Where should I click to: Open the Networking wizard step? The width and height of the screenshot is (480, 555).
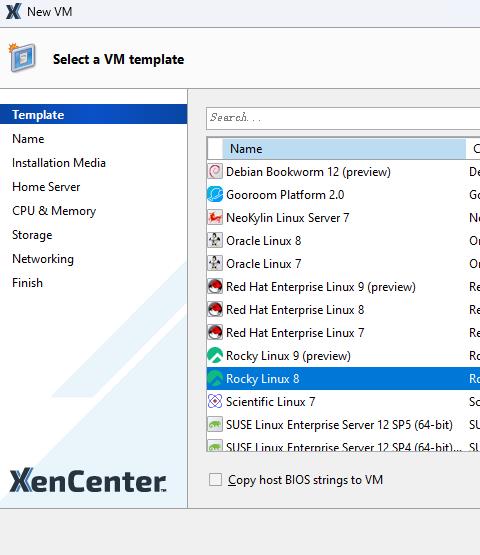pos(43,259)
